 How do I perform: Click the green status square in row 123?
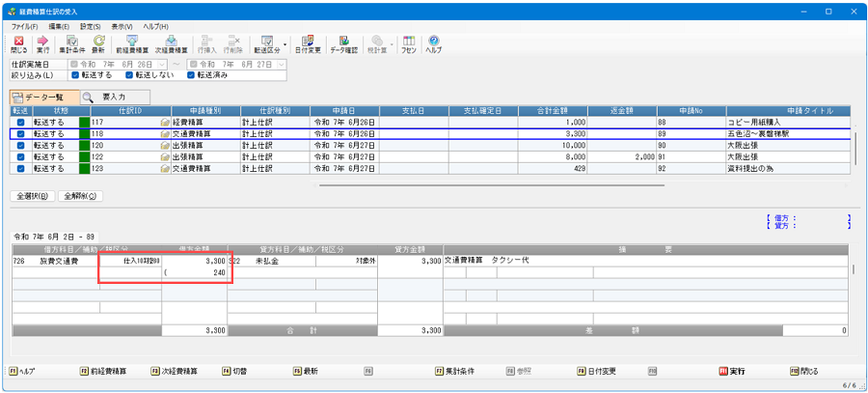(x=84, y=169)
